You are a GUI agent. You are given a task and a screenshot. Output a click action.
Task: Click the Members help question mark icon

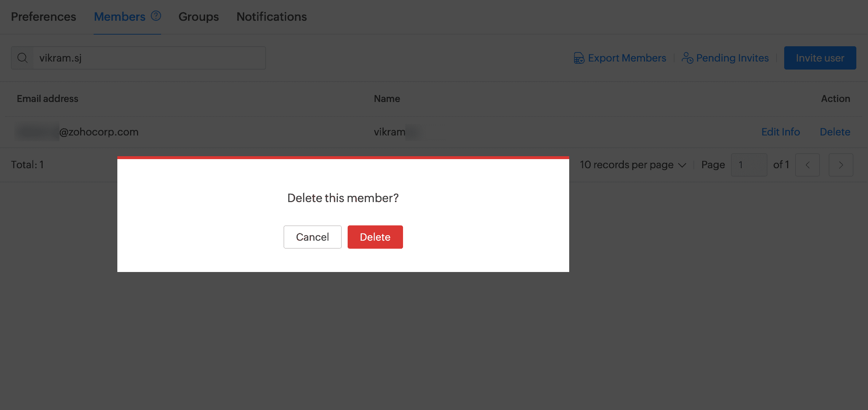click(156, 16)
